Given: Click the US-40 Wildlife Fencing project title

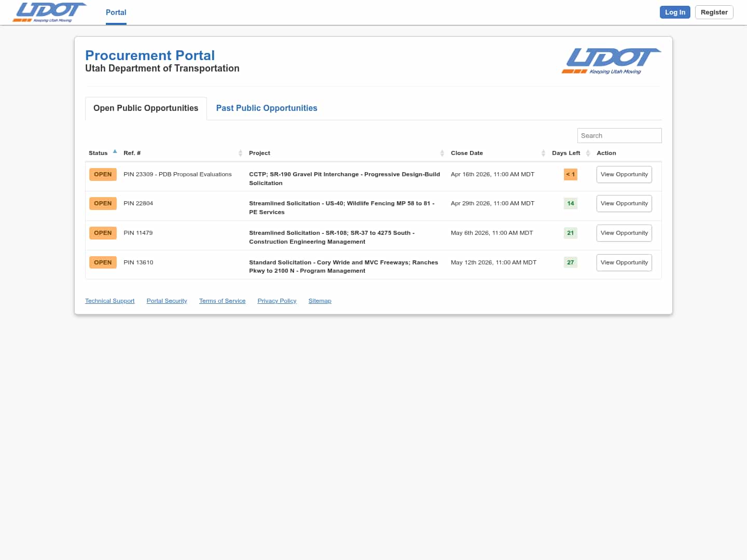Looking at the screenshot, I should [342, 208].
